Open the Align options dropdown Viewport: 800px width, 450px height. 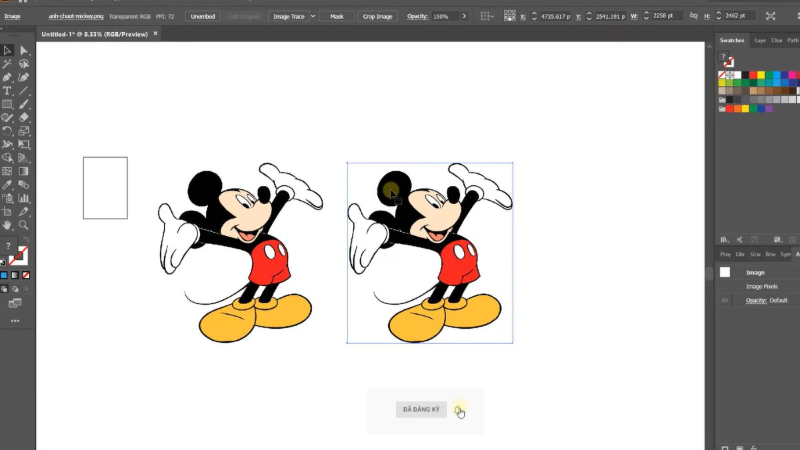point(487,16)
